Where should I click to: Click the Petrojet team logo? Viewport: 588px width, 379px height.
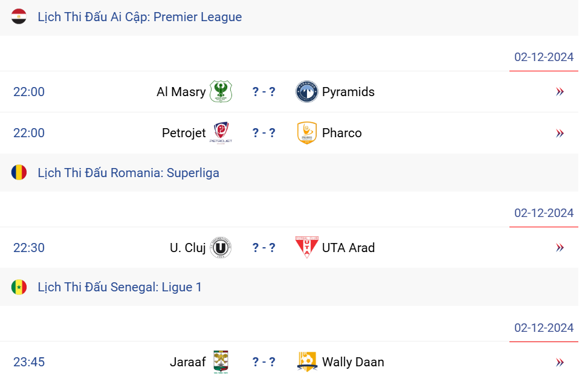pos(221,133)
